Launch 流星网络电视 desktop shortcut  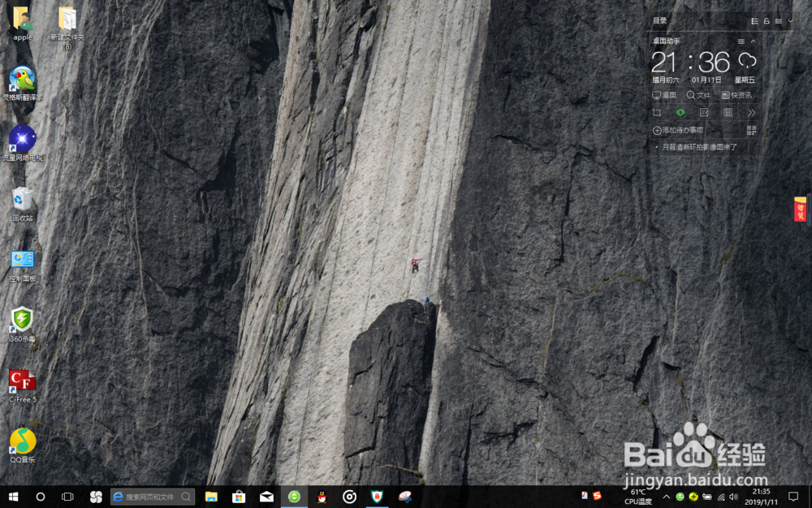[22, 144]
